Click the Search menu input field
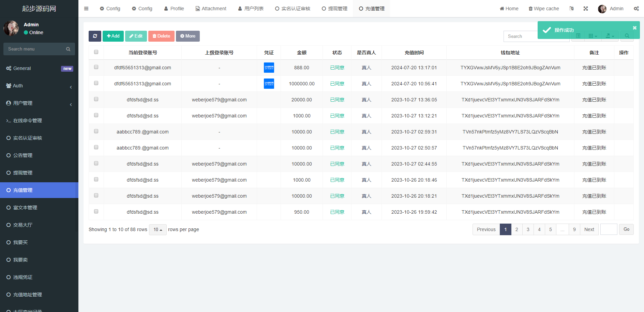Screen dimensions: 644x312 (x=34, y=49)
